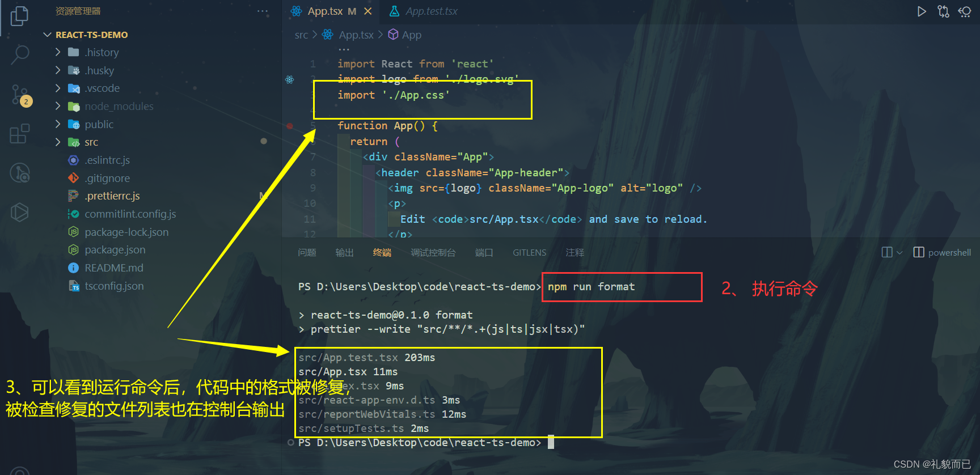Click terminal output line 'src/setupTests.ts 2ms'
Screen dimensions: 980x475
pos(364,429)
